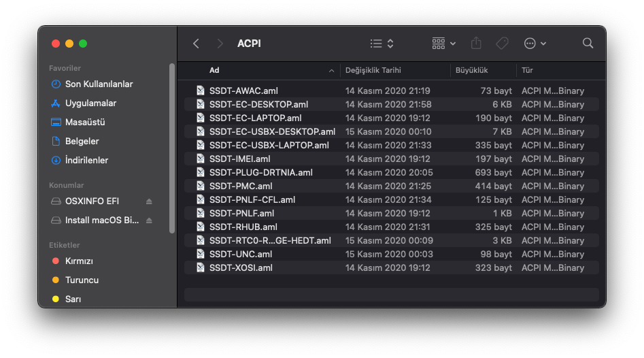Image resolution: width=644 pixels, height=358 pixels.
Task: Expand the ellipsis action menu
Action: tap(535, 44)
